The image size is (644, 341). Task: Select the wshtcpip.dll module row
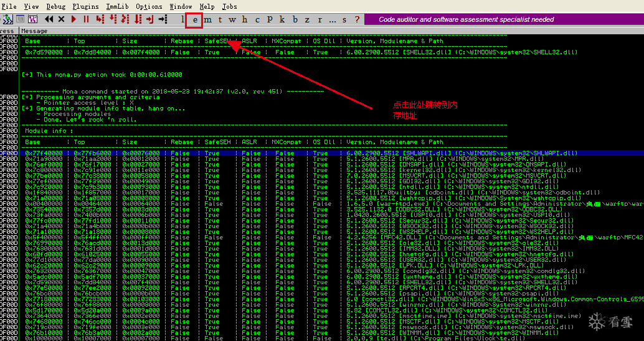pyautogui.click(x=332, y=198)
